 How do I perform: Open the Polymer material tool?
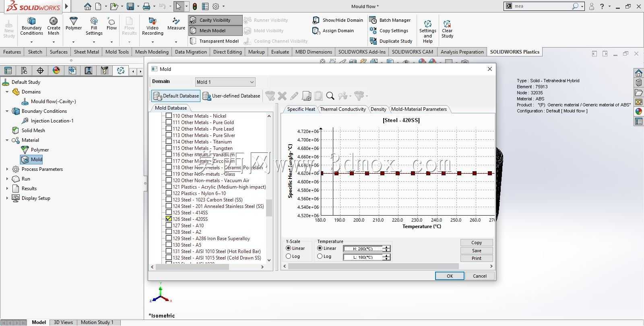pos(74,23)
